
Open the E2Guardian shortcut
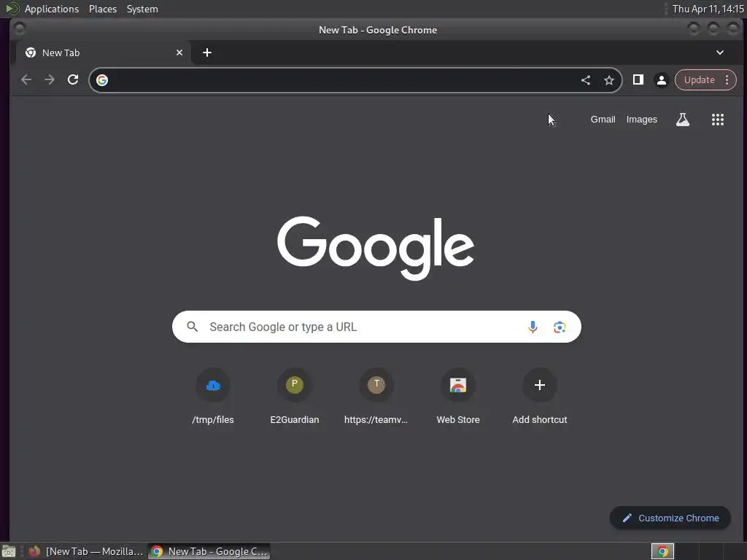295,397
